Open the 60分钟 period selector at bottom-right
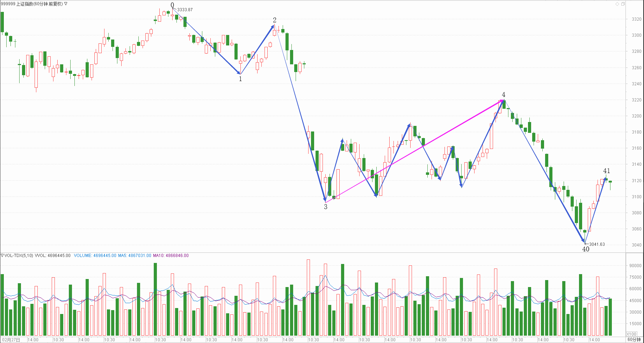 pyautogui.click(x=634, y=340)
